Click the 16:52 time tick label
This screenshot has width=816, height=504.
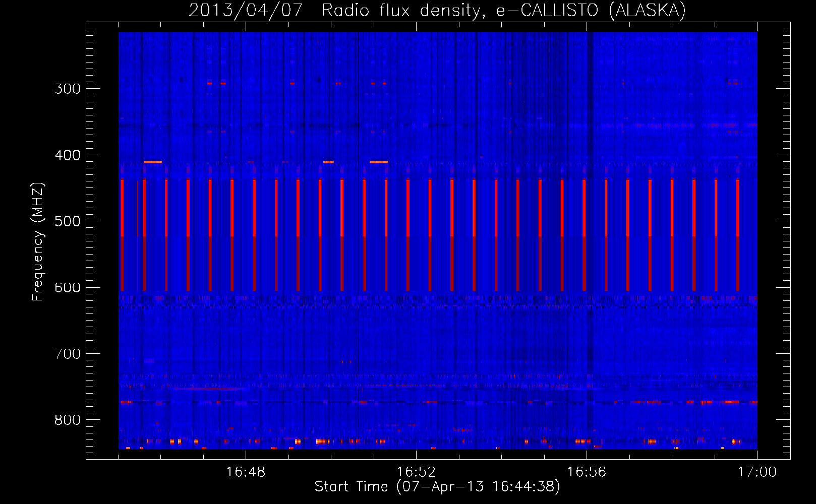click(416, 472)
